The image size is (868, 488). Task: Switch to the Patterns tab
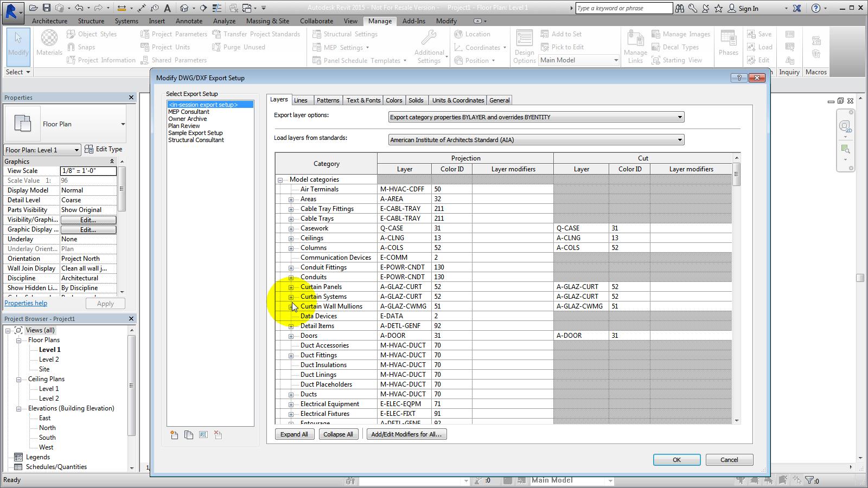tap(328, 100)
